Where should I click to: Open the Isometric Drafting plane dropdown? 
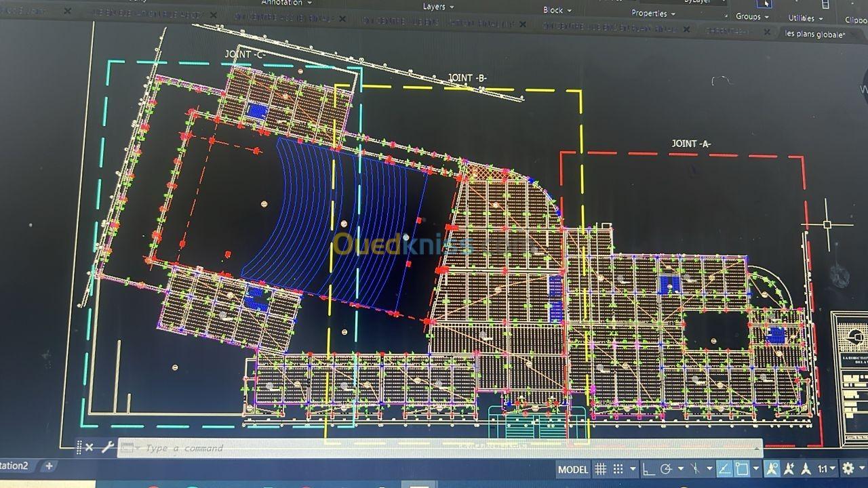tap(709, 469)
